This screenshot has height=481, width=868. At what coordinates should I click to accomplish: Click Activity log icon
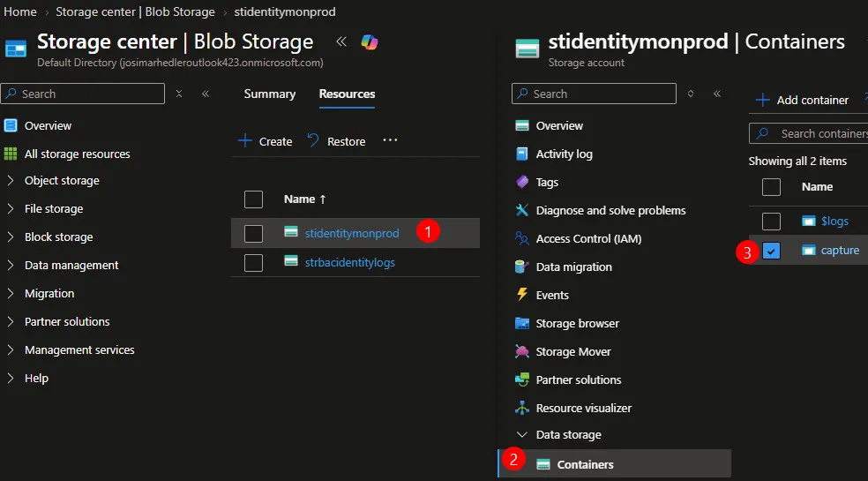(x=521, y=154)
